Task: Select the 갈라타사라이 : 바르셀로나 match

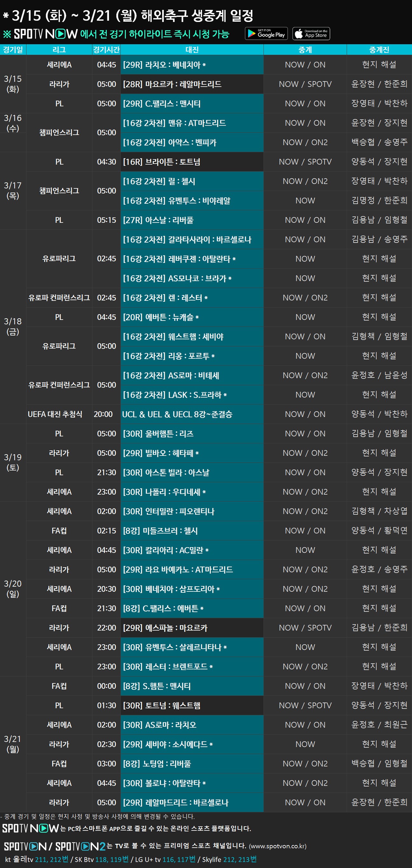Action: 192,240
